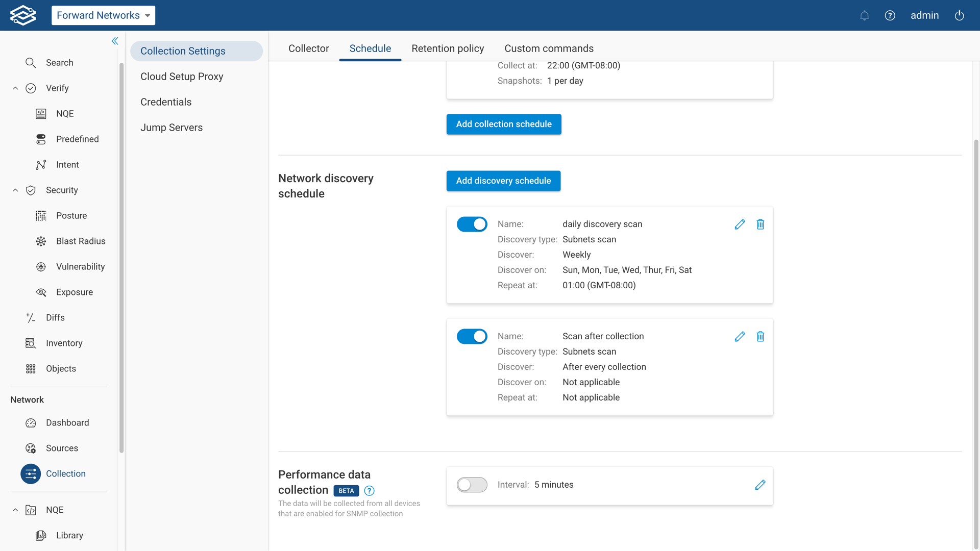Open the Custom commands tab

click(549, 48)
